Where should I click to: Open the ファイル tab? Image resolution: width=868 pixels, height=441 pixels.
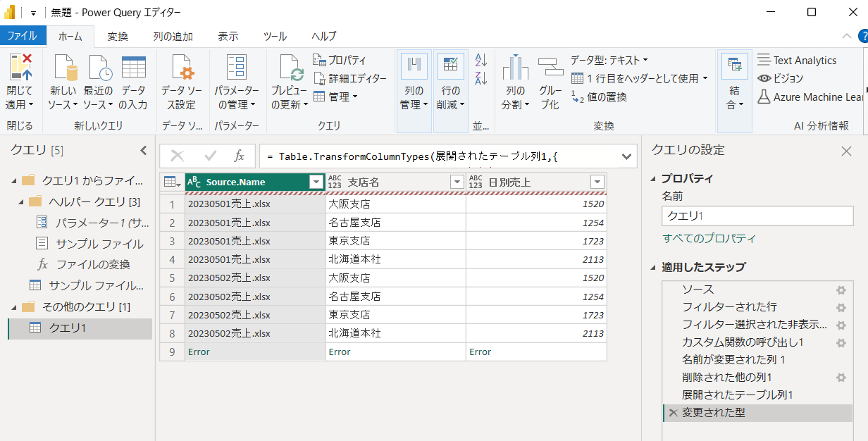pyautogui.click(x=22, y=36)
